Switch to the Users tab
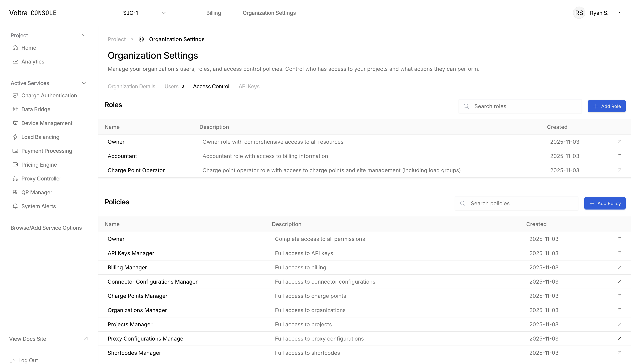Screen dimensions: 631x364 (x=171, y=86)
